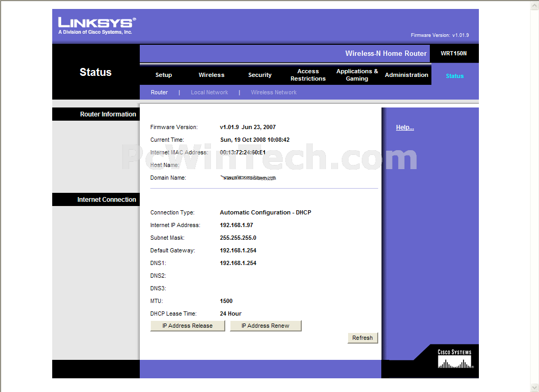
Task: Click the 24 Hour lease time value
Action: [230, 313]
